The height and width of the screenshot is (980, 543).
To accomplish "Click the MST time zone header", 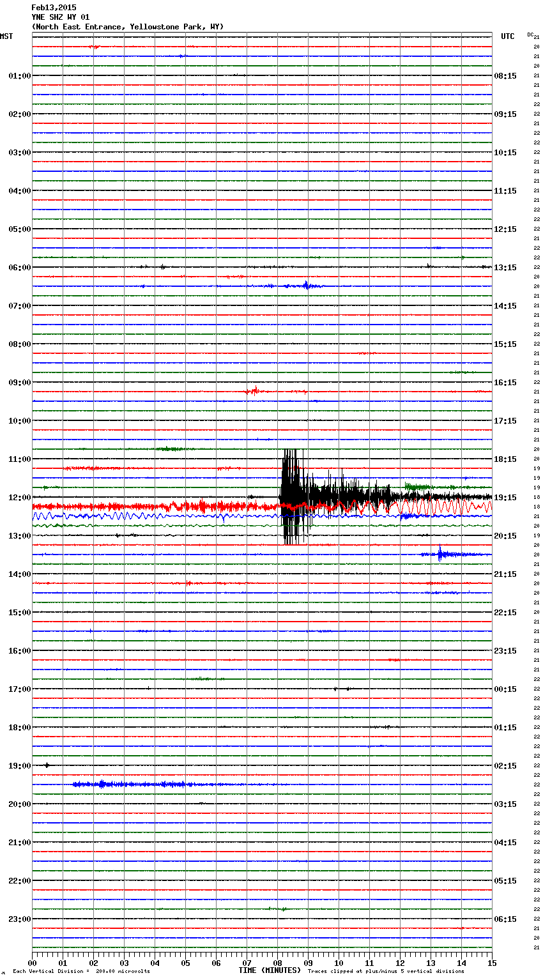I will tap(6, 36).
